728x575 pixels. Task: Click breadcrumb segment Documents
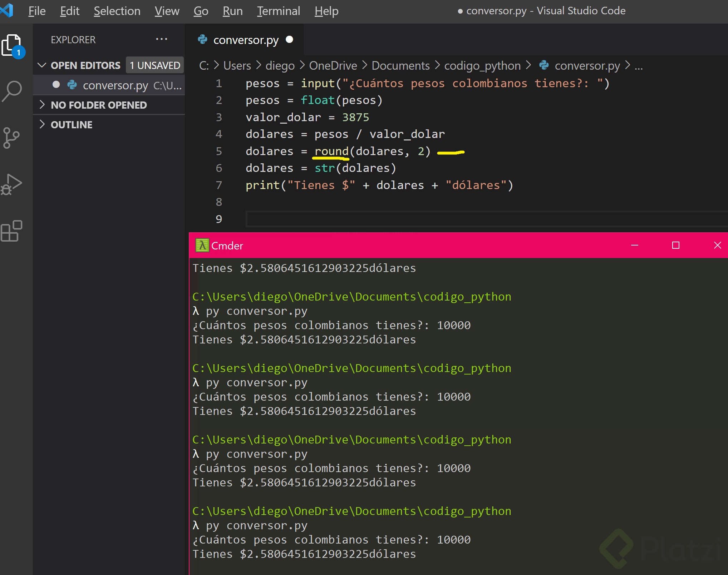click(x=400, y=65)
